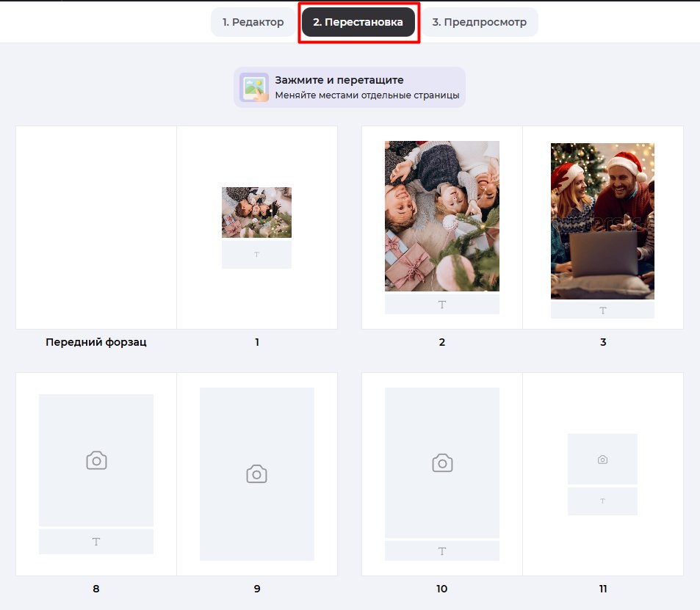Click the small camera icon on page 11
Viewport: 700px width, 610px height.
tap(602, 458)
